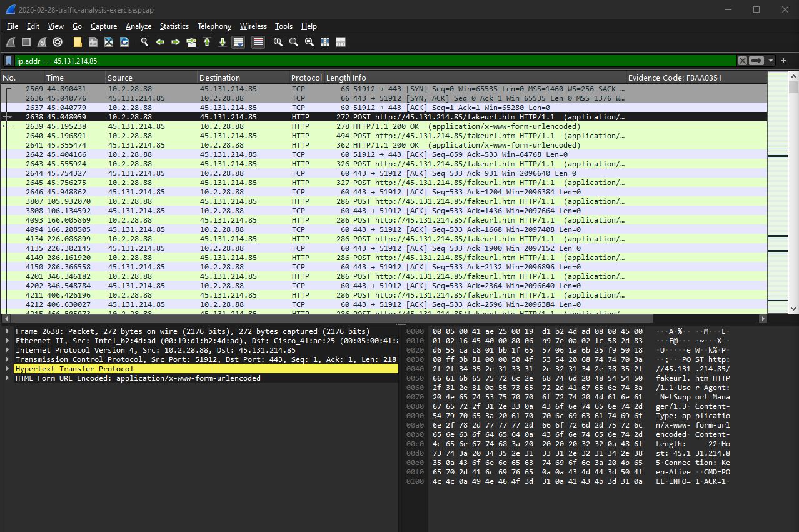This screenshot has width=799, height=532.
Task: Open the Statistics menu
Action: click(174, 26)
